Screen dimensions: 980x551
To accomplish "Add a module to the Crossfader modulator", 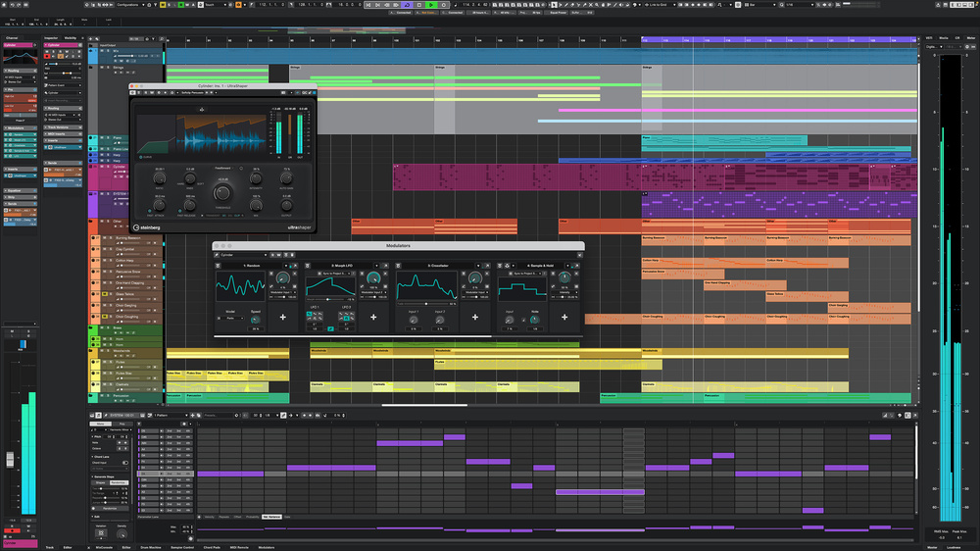I will point(475,317).
